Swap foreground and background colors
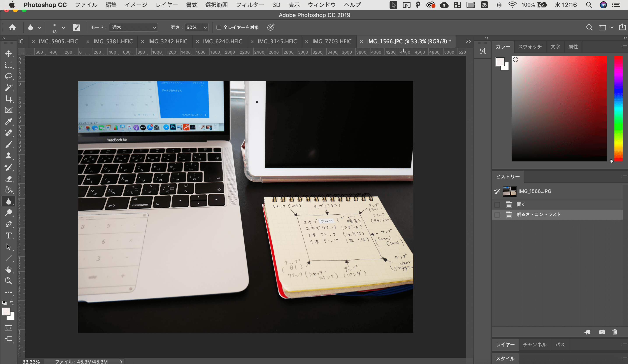The image size is (628, 364). 12,303
